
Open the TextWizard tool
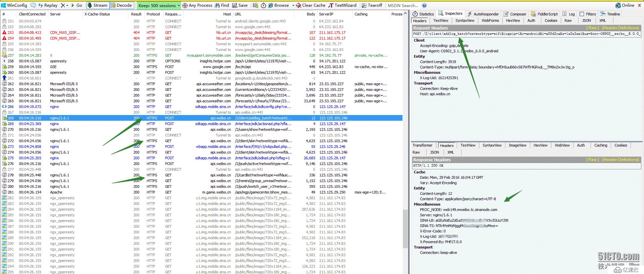(342, 5)
